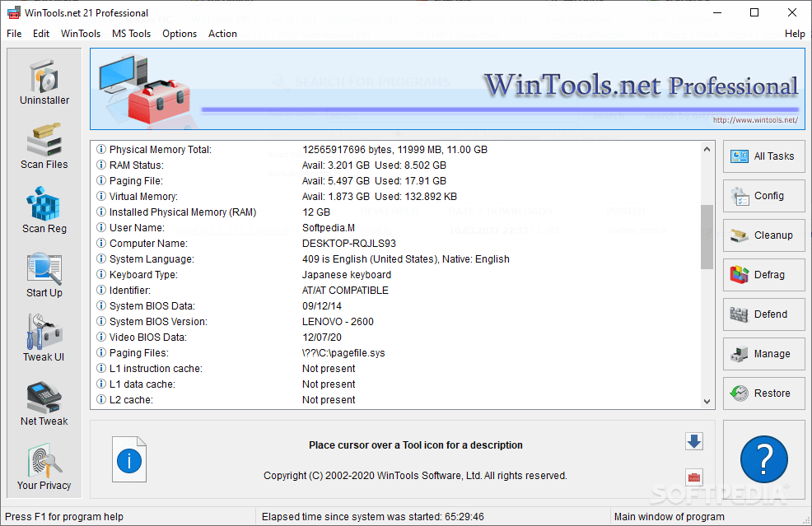Open the Edit menu
This screenshot has height=526, width=812.
point(41,34)
